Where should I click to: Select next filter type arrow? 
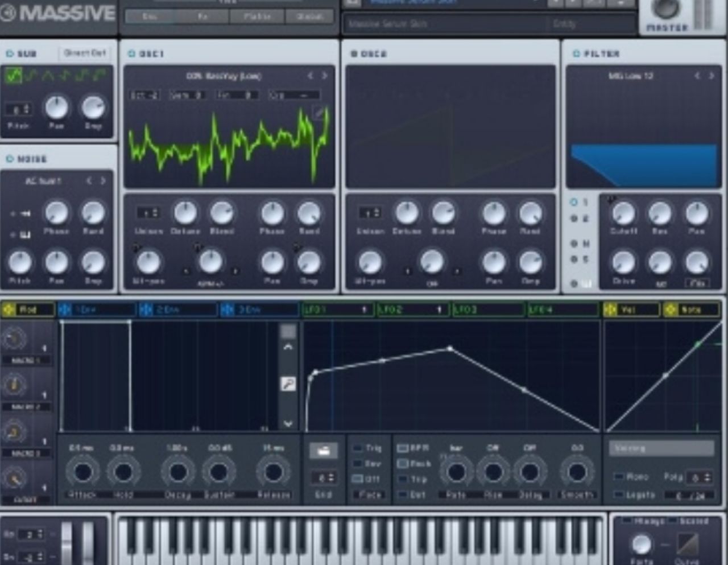tap(712, 76)
